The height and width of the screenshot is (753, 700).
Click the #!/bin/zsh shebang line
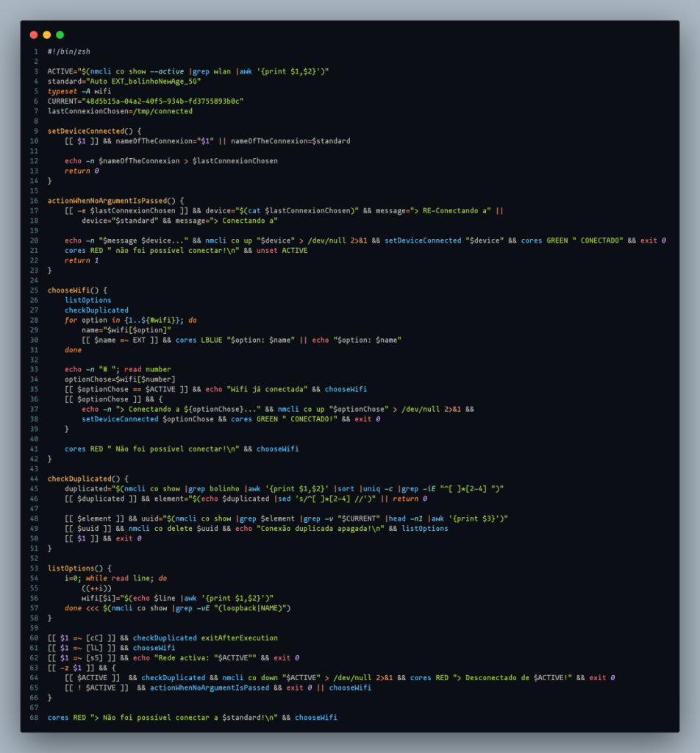pos(69,51)
